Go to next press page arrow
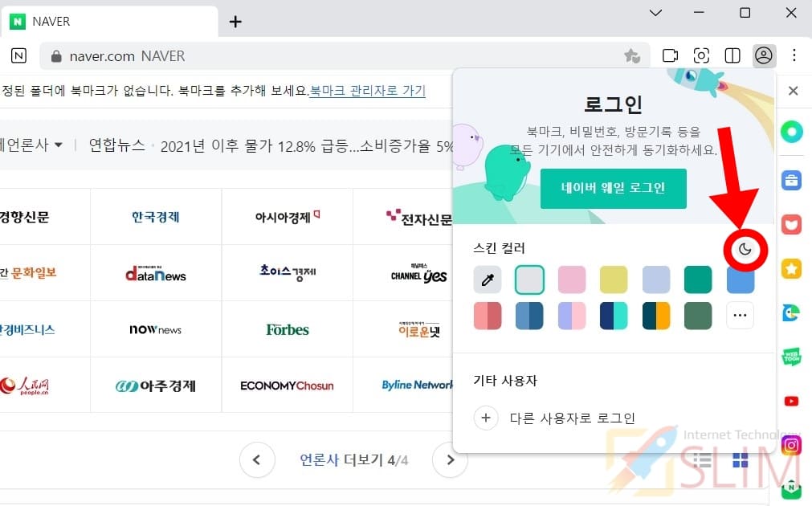The height and width of the screenshot is (506, 812). [x=449, y=460]
